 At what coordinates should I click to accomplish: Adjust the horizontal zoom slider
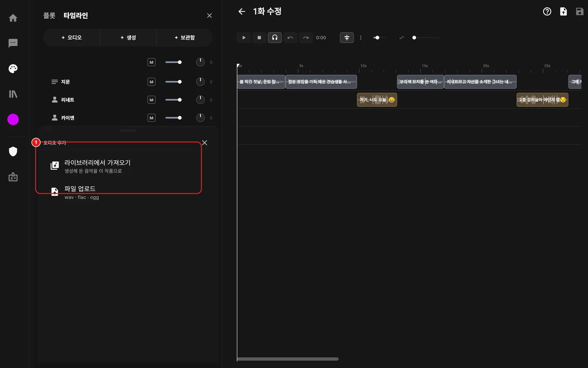426,38
